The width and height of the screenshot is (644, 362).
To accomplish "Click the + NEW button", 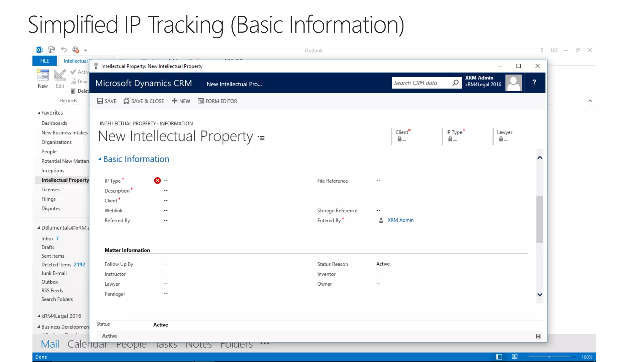I will [181, 101].
